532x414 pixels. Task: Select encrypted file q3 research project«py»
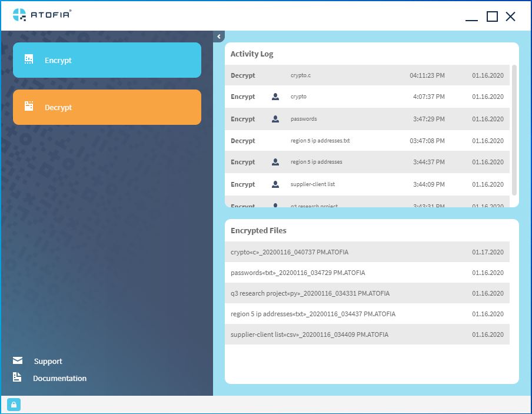[367, 293]
